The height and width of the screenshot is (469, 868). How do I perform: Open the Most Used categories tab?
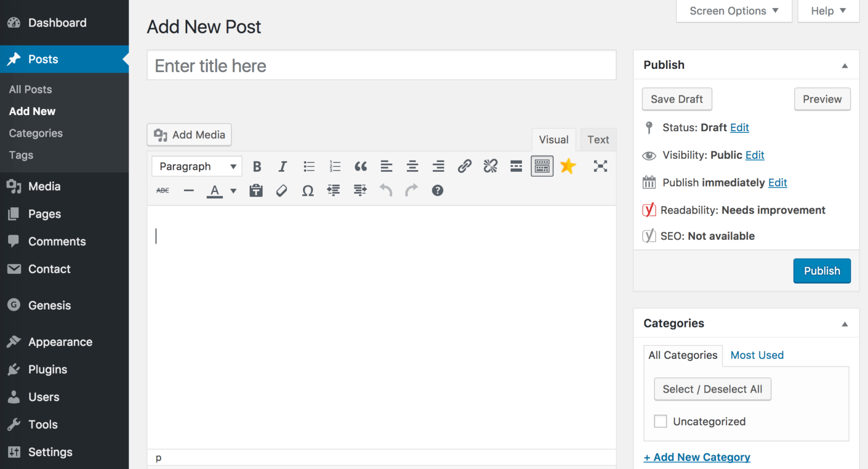(x=757, y=355)
